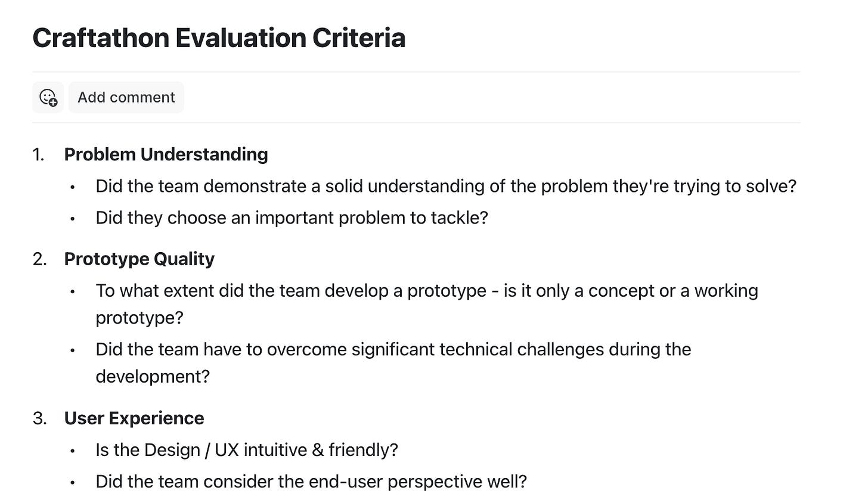
Task: Click the end-user perspective bullet
Action: pyautogui.click(x=311, y=481)
